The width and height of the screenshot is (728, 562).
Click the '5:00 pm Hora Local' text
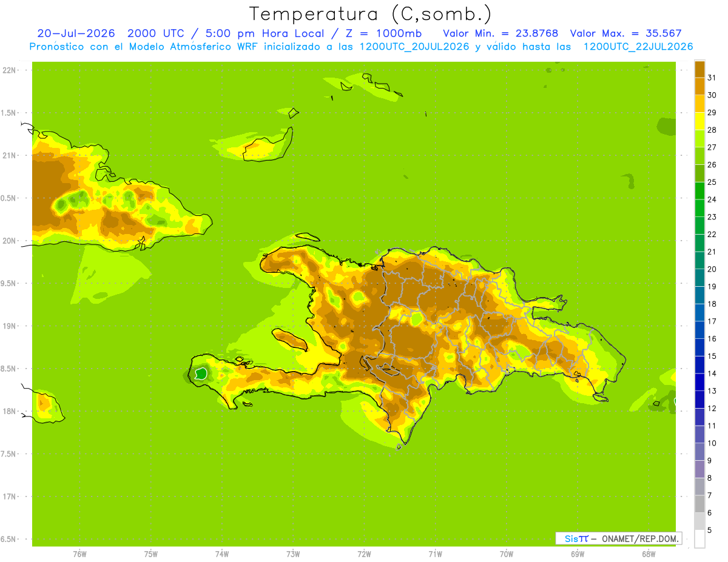tap(265, 33)
